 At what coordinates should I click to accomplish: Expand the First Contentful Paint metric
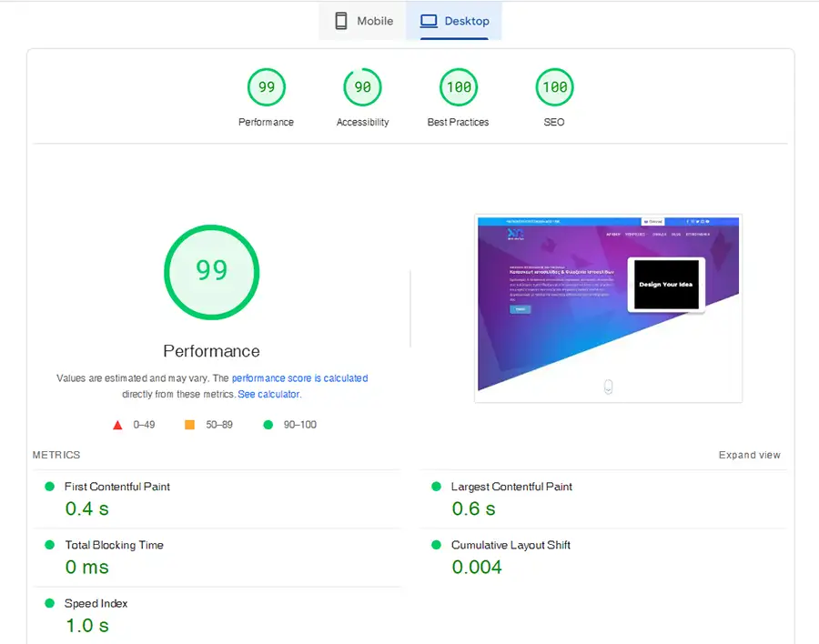[116, 487]
